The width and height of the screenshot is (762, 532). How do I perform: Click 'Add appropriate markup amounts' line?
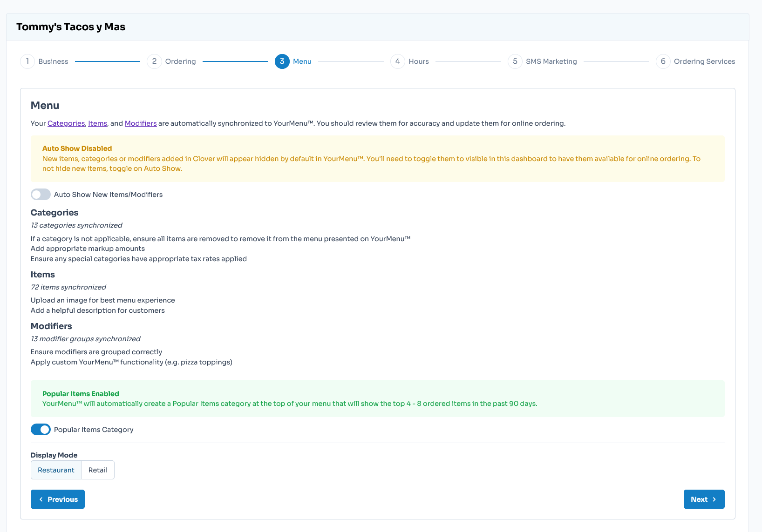pos(88,249)
